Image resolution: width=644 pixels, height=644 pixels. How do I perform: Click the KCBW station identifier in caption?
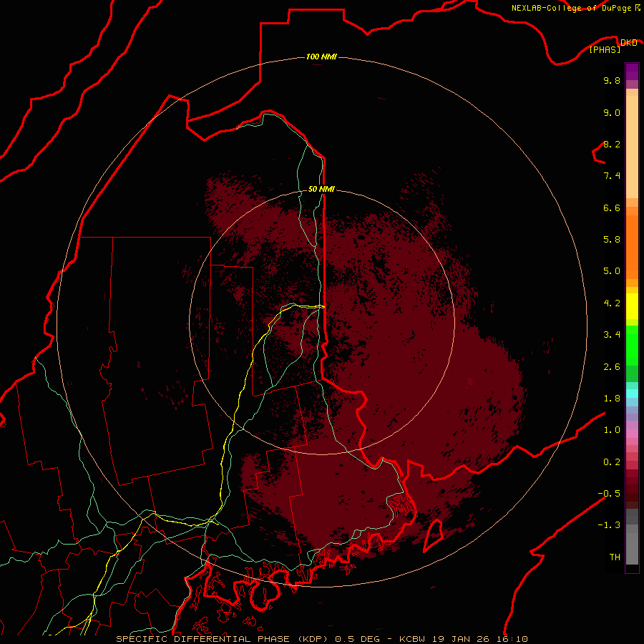[x=412, y=639]
